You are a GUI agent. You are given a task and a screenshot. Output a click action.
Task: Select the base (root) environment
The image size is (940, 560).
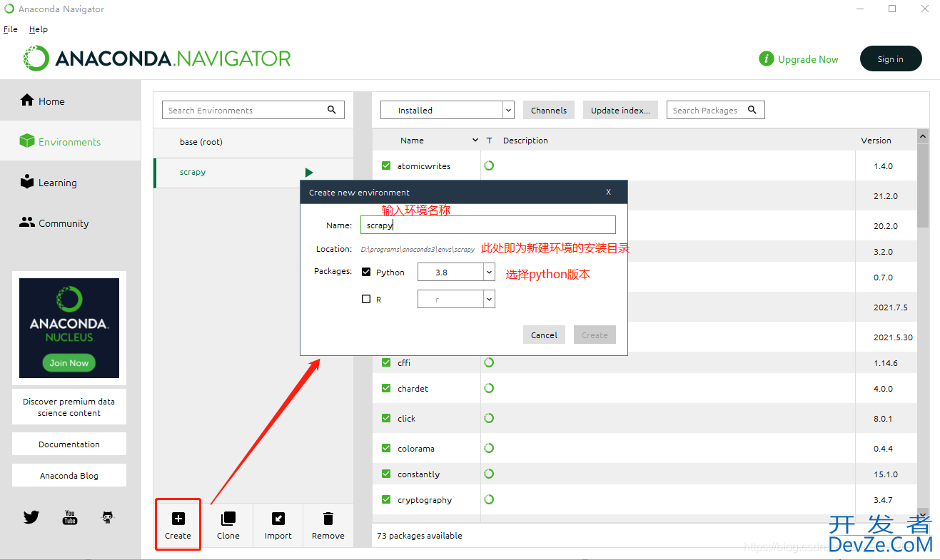pos(253,143)
